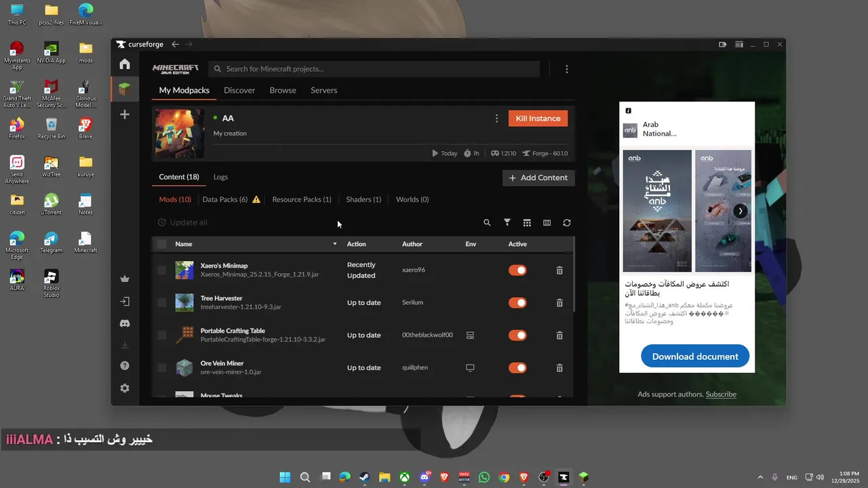The width and height of the screenshot is (868, 488).
Task: Toggle Portable Crafting Table active switch
Action: coord(517,335)
